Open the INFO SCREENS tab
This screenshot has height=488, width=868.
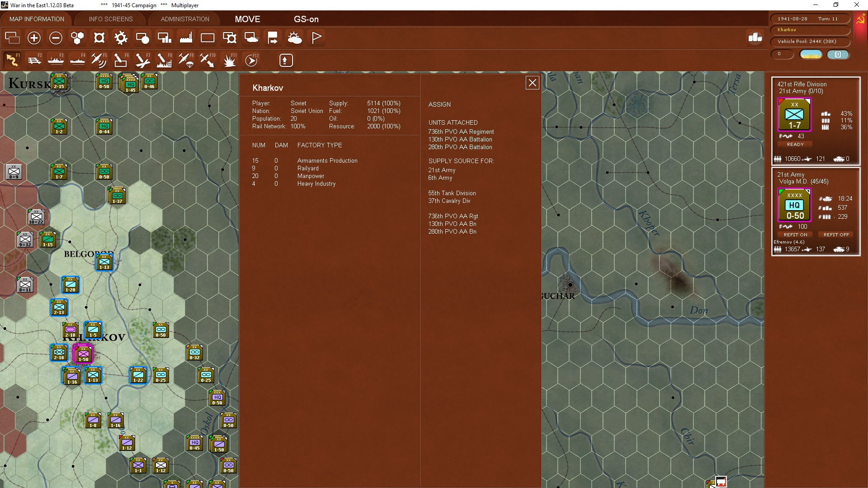click(111, 19)
